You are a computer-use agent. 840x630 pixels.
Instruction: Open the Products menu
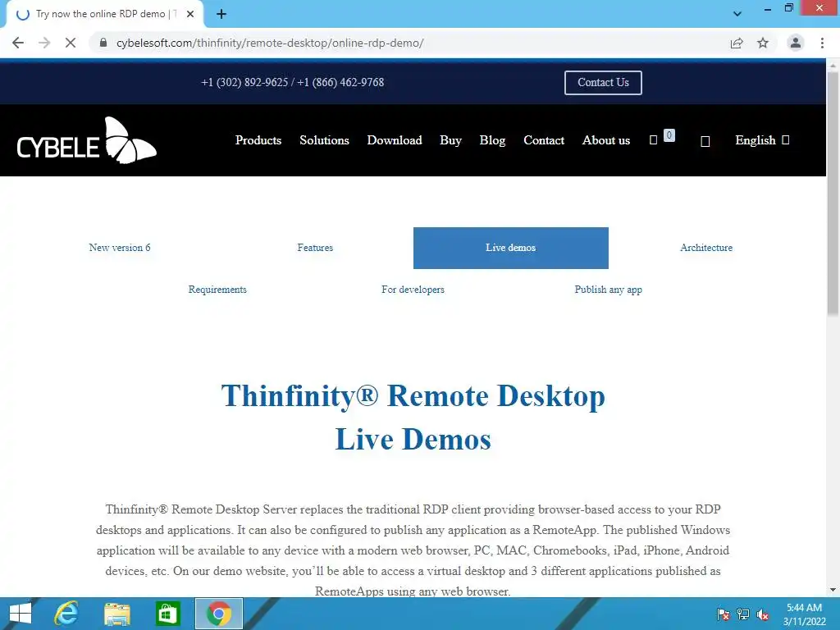(258, 140)
